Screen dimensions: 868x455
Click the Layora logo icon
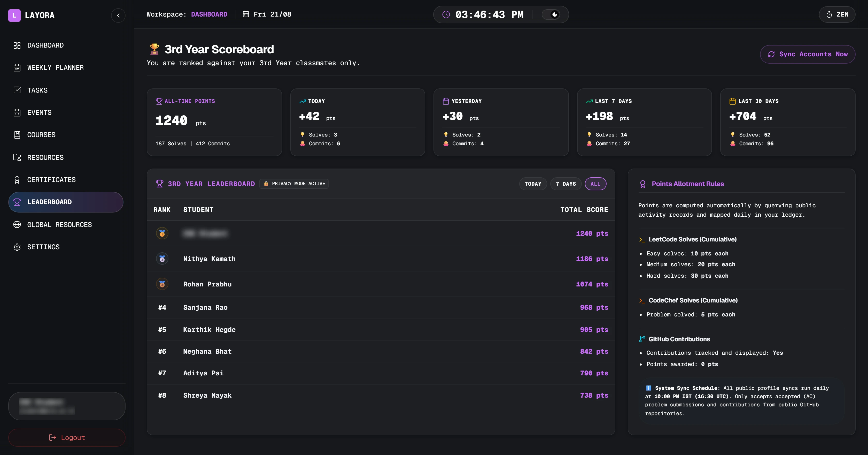(14, 15)
